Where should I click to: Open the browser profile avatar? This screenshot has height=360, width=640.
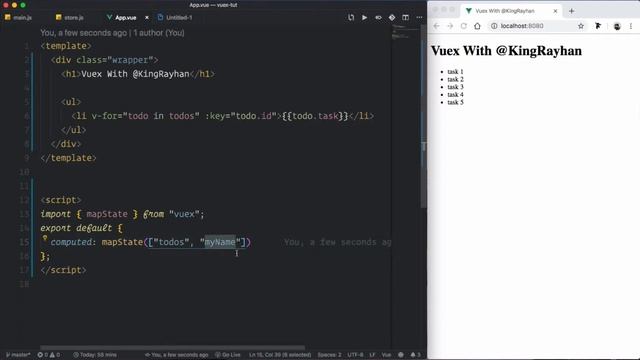click(x=617, y=27)
